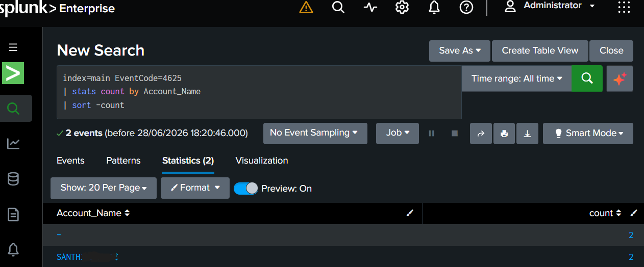The height and width of the screenshot is (267, 644).
Task: Click the warning triangle alert icon
Action: pyautogui.click(x=306, y=7)
